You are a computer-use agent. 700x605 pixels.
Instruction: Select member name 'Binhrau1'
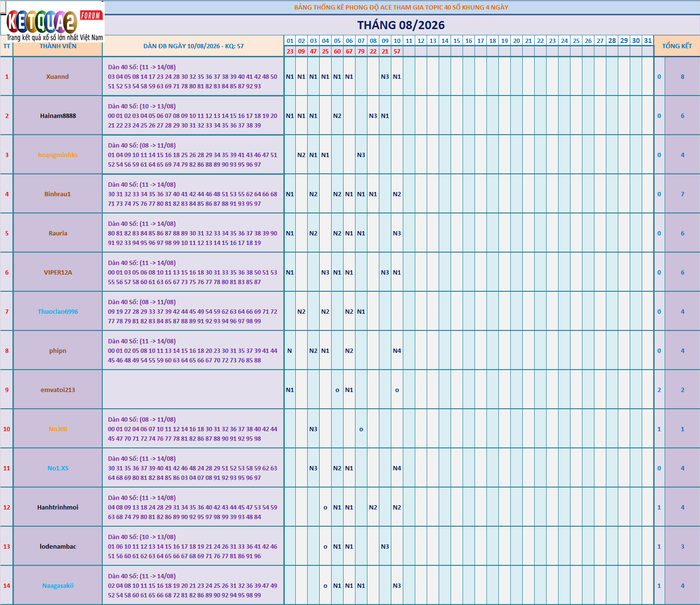click(x=57, y=194)
